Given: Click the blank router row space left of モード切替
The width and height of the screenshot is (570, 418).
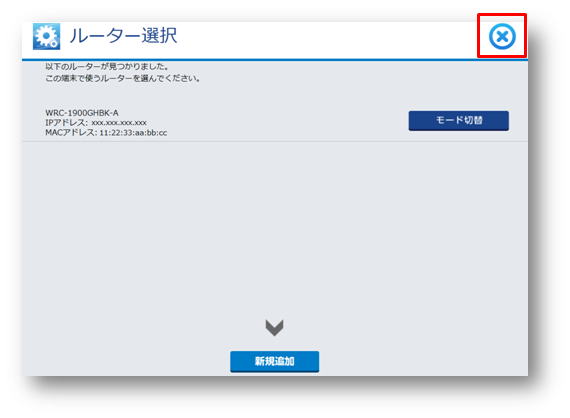Looking at the screenshot, I should [x=287, y=121].
